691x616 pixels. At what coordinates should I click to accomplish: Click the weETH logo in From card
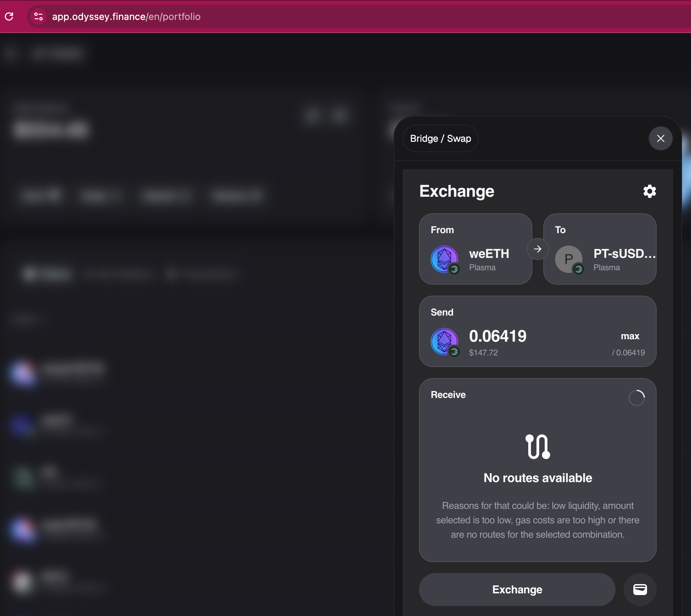(x=445, y=260)
